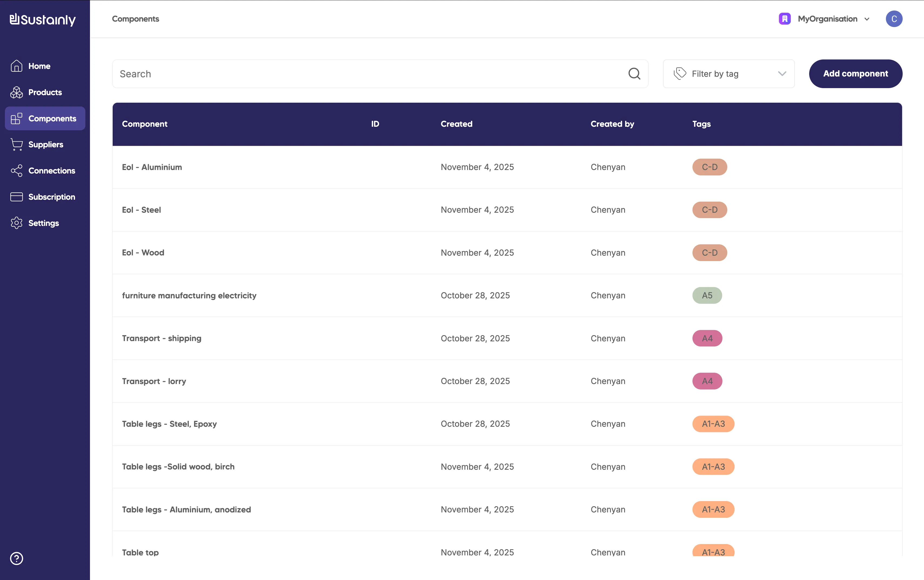
Task: Click the Settings gear icon
Action: [x=16, y=223]
